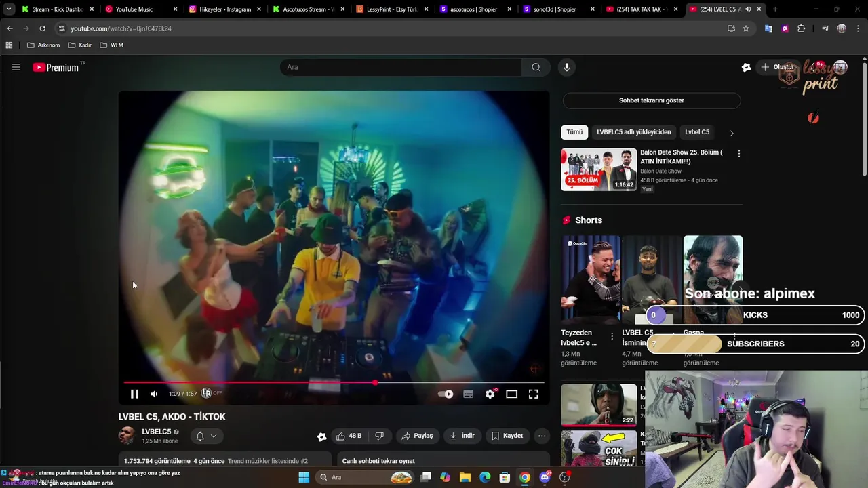
Task: Show more filter chips with right chevron
Action: click(x=731, y=133)
